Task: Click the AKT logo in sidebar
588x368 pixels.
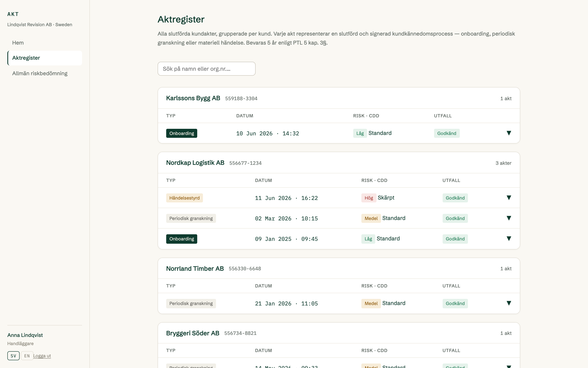Action: point(13,14)
